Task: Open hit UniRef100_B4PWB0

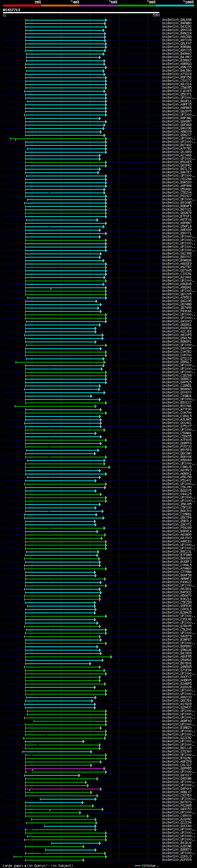Action: tap(177, 23)
